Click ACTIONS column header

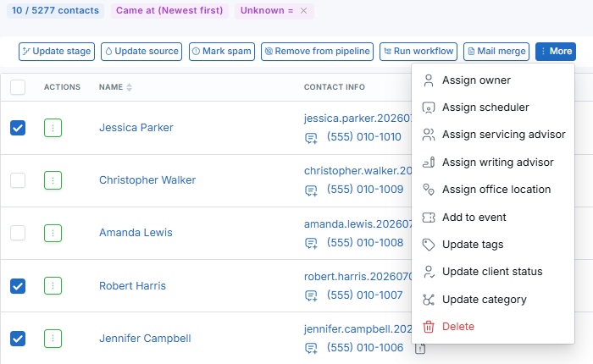tap(62, 87)
